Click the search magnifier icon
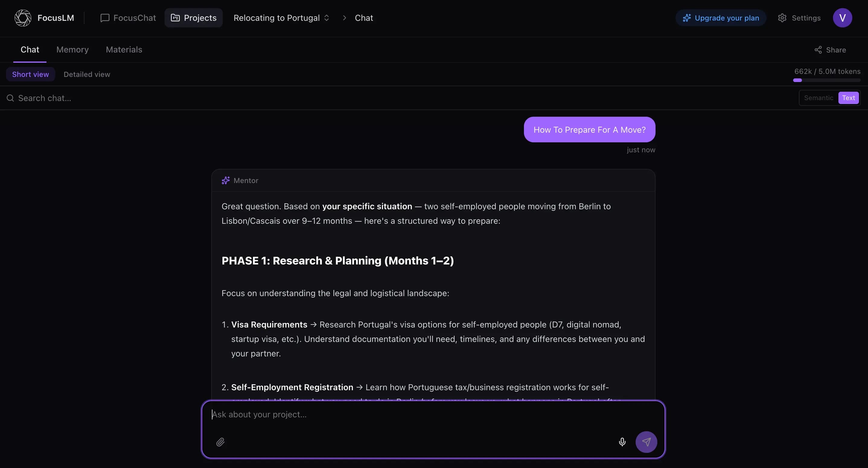 coord(11,98)
